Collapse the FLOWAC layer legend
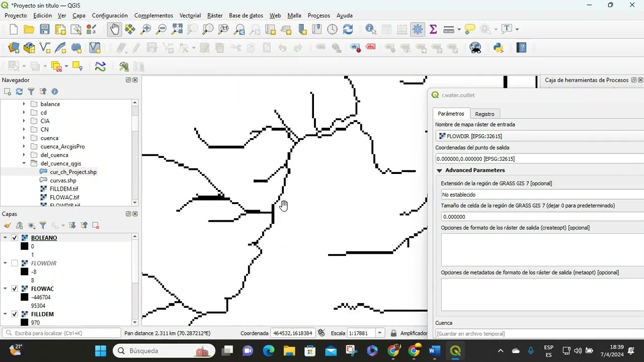Viewport: 644px width, 362px height. click(6, 289)
